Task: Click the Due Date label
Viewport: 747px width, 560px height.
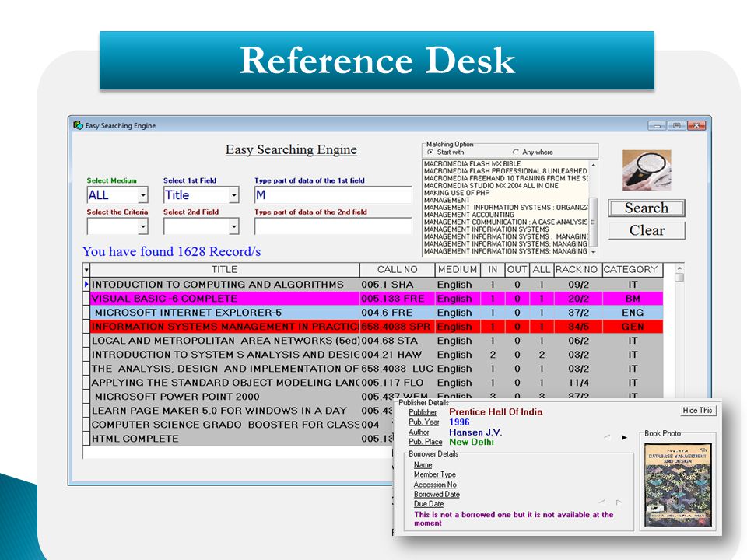Action: 428,504
